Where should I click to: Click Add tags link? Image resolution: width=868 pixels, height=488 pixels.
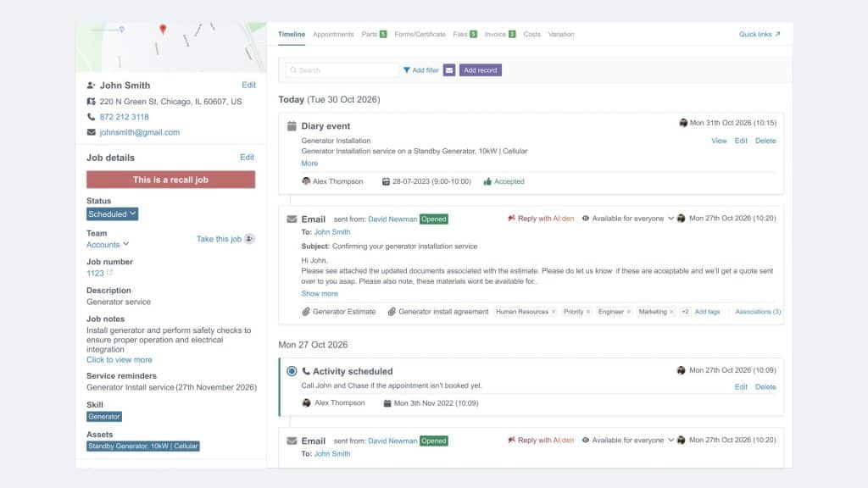coord(707,312)
